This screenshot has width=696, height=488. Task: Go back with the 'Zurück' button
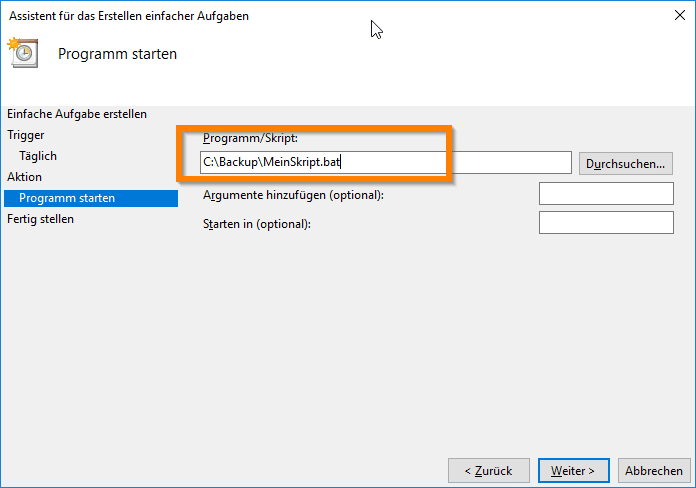[x=487, y=470]
